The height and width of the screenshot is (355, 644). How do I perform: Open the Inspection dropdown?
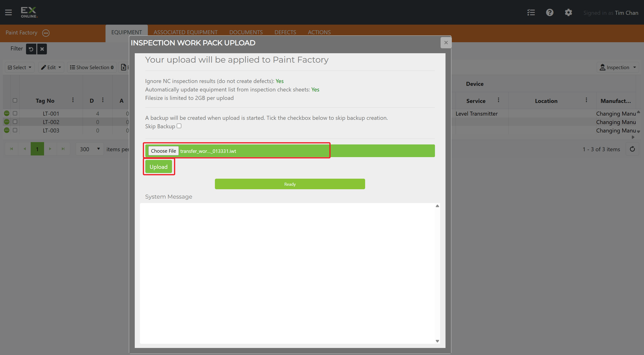click(618, 67)
